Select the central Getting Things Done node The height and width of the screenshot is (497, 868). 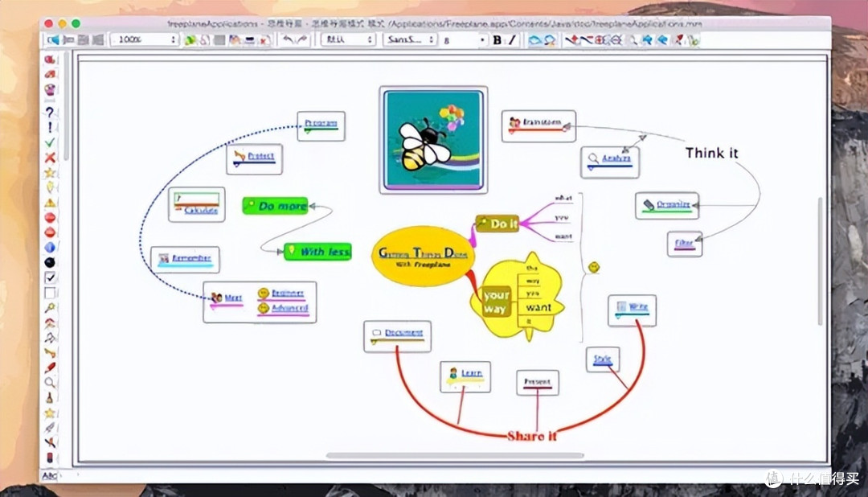pyautogui.click(x=424, y=256)
